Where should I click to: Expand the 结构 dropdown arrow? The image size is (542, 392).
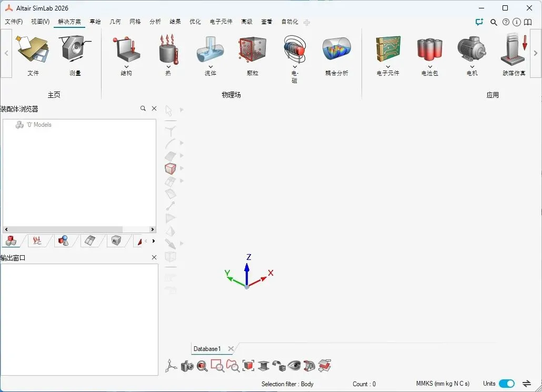pyautogui.click(x=126, y=67)
